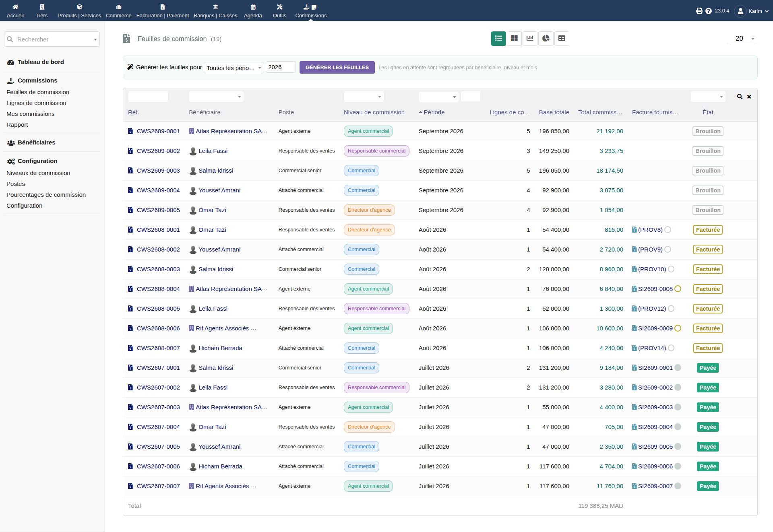The width and height of the screenshot is (773, 532).
Task: Clear table filters with the X icon
Action: tap(749, 97)
